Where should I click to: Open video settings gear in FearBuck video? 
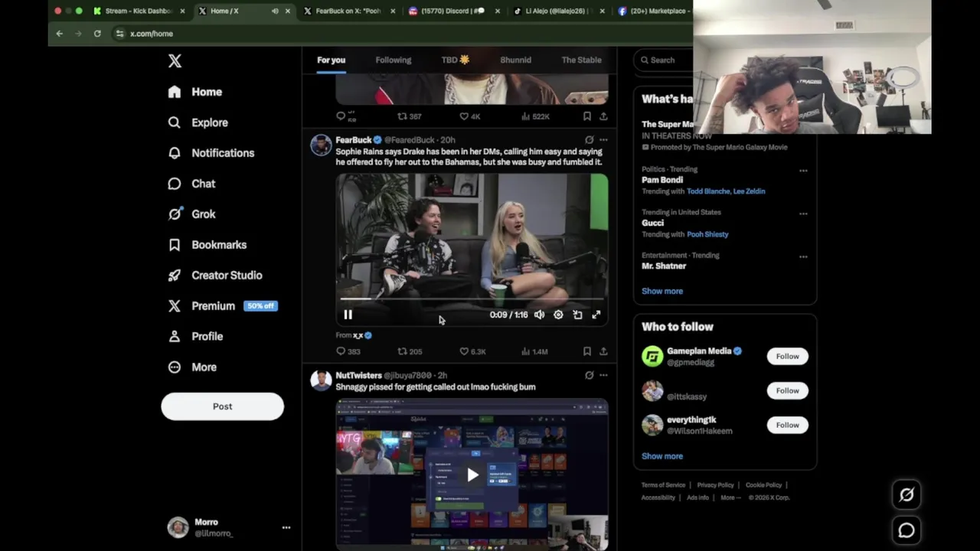(558, 315)
